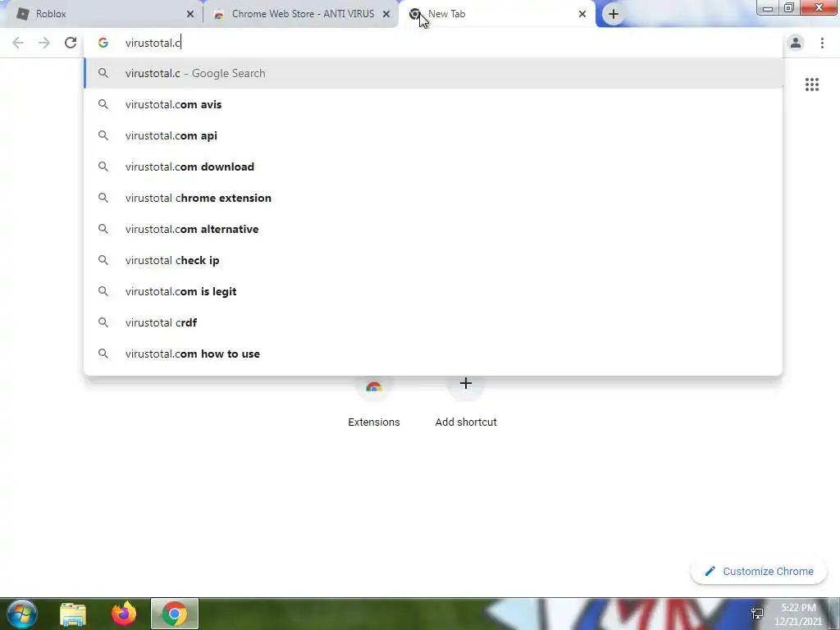Image resolution: width=840 pixels, height=630 pixels.
Task: Click search icon beside 'virustotal.com api'
Action: coord(103,135)
